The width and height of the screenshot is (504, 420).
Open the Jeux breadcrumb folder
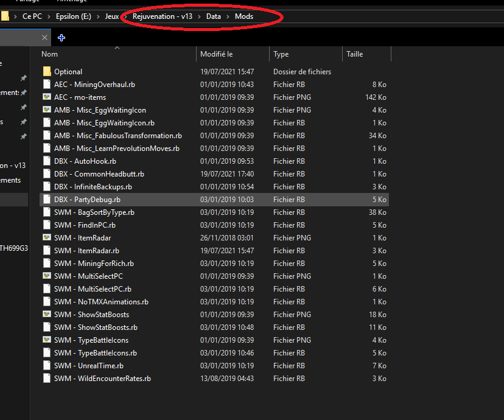pyautogui.click(x=112, y=16)
